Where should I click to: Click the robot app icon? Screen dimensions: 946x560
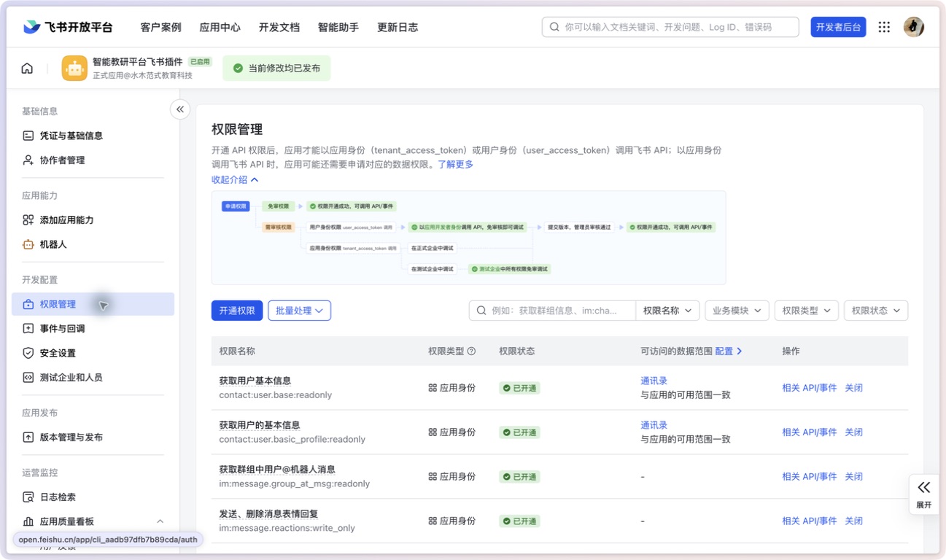[x=74, y=68]
